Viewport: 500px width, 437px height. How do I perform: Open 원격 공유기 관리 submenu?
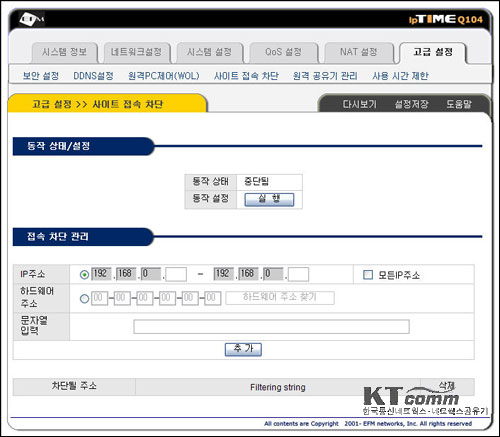pos(325,76)
